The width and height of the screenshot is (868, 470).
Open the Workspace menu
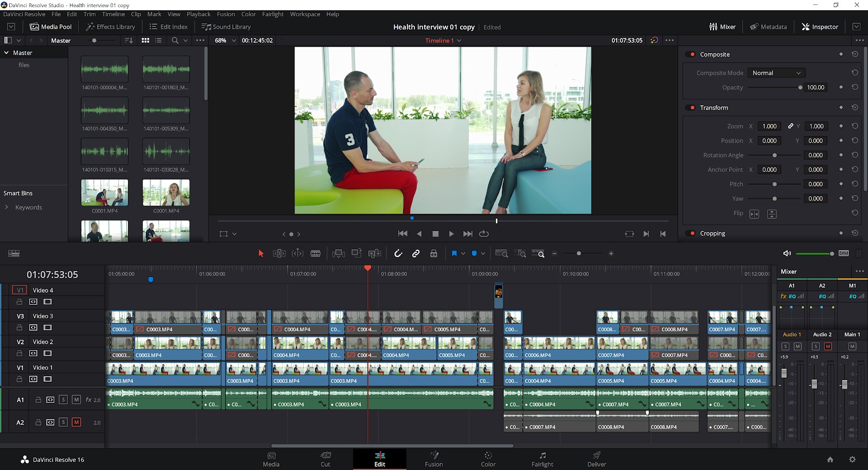coord(305,14)
